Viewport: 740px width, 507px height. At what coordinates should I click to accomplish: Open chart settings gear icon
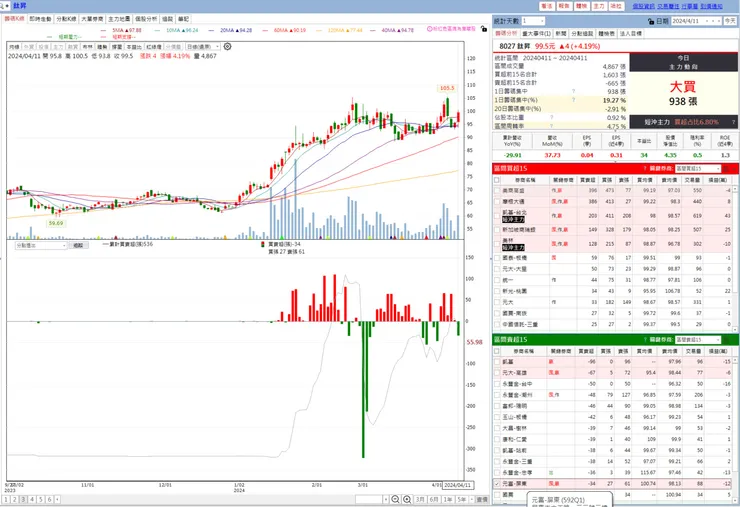pos(227,47)
